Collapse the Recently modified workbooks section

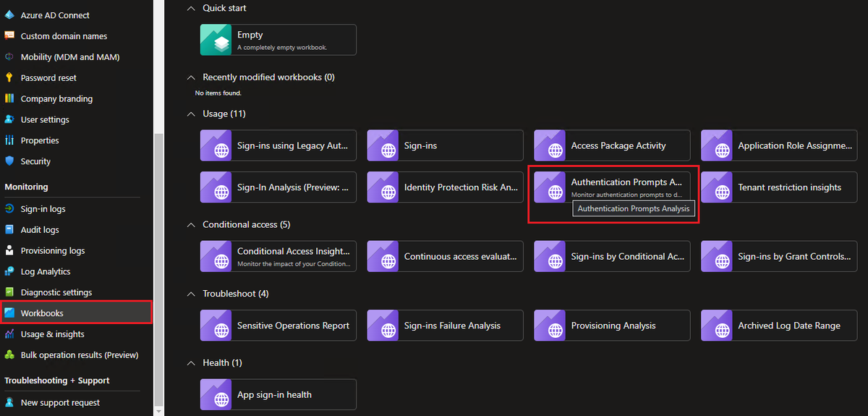click(191, 77)
